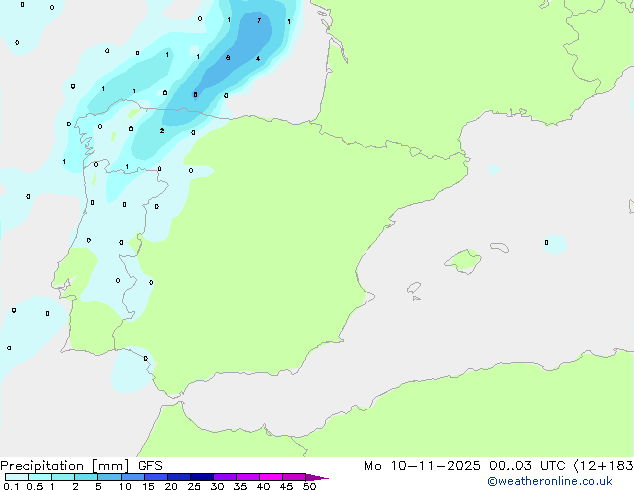Click the '10' legend scale label
Viewport: 634px width, 490px height.
click(x=125, y=486)
